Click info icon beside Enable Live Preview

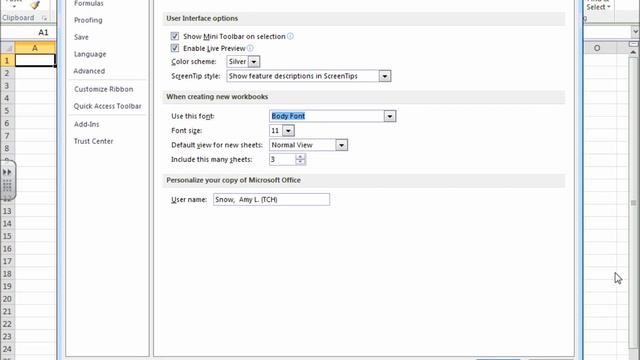tap(250, 48)
